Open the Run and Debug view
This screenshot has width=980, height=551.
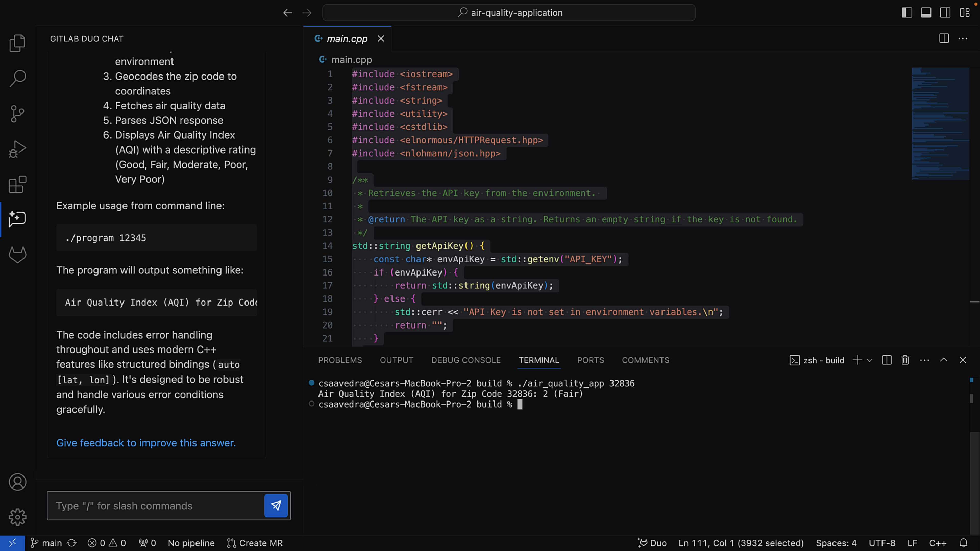coord(17,149)
